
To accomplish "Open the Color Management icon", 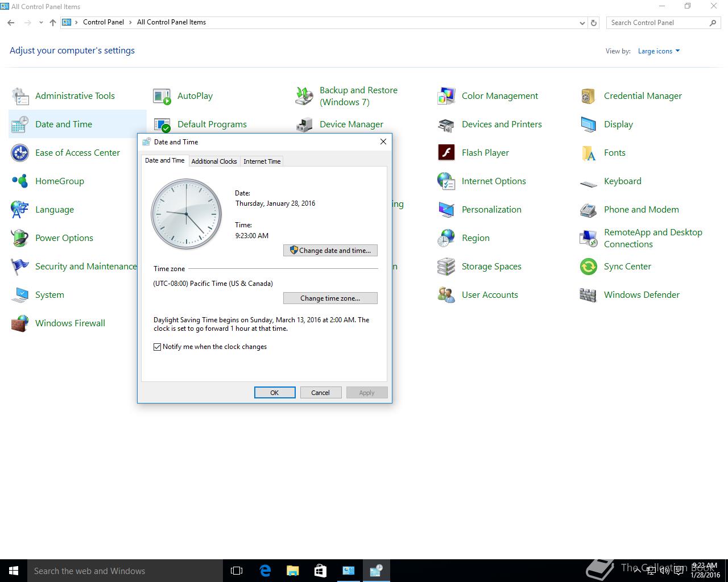I will [446, 96].
